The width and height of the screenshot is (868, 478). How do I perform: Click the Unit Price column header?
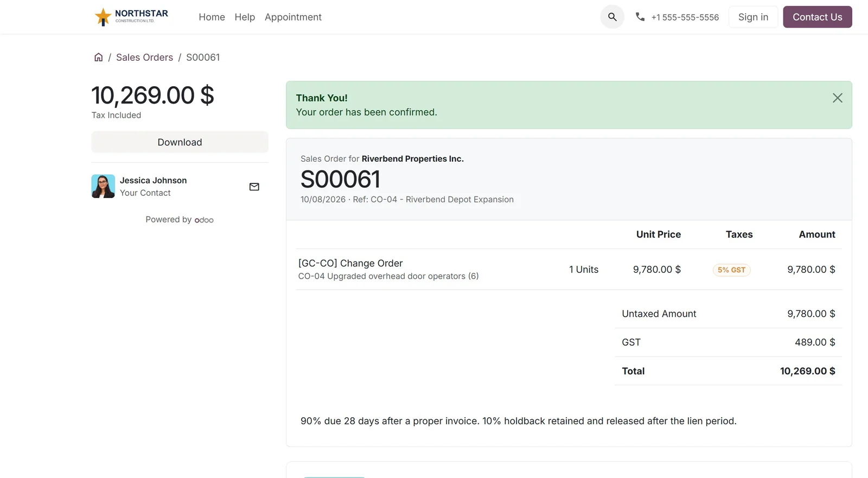(x=658, y=234)
